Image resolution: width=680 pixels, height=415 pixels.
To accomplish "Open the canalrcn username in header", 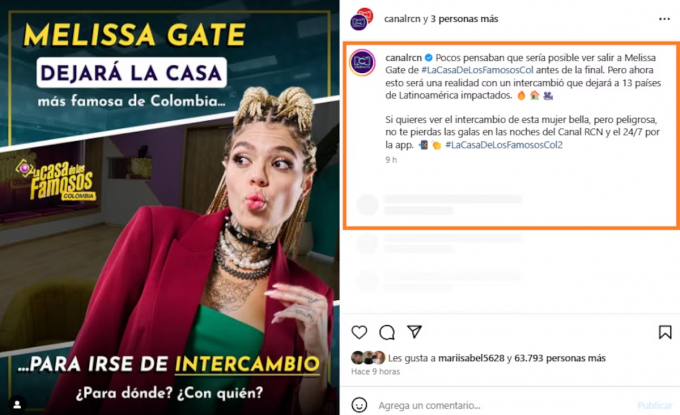I will coord(402,19).
